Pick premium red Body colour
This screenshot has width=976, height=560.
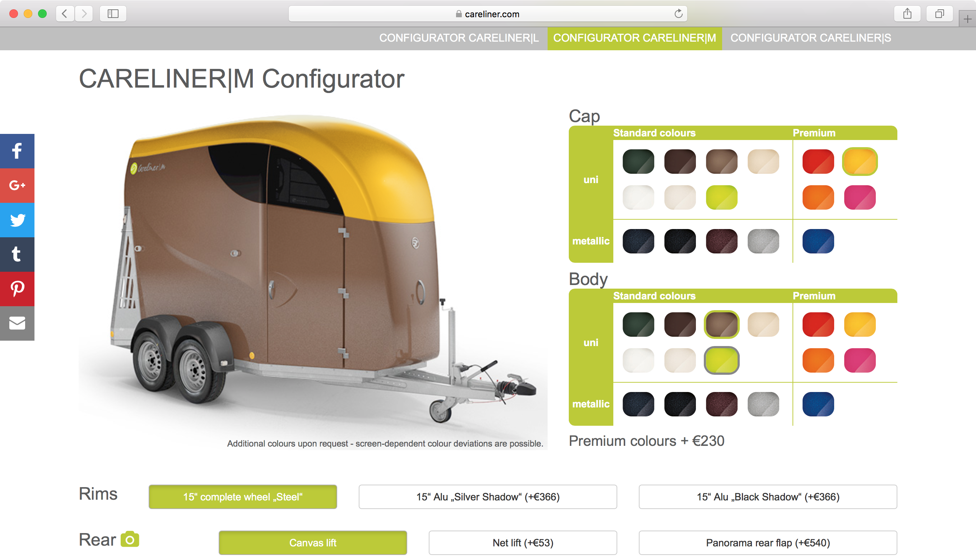(818, 325)
